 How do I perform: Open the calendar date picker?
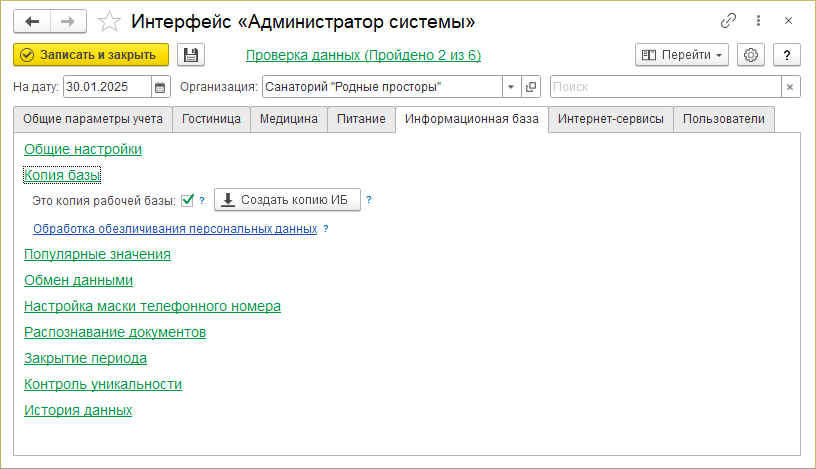point(161,87)
